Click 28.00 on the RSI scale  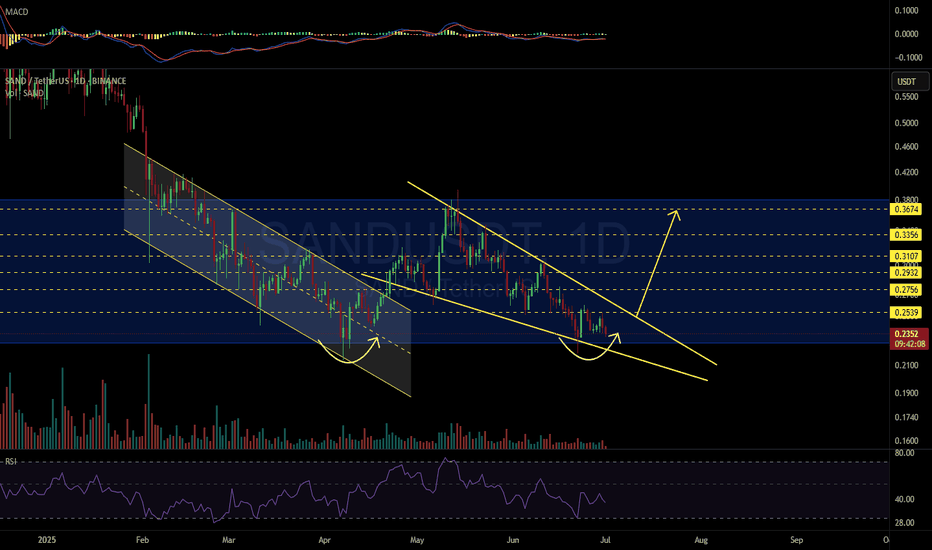click(905, 523)
